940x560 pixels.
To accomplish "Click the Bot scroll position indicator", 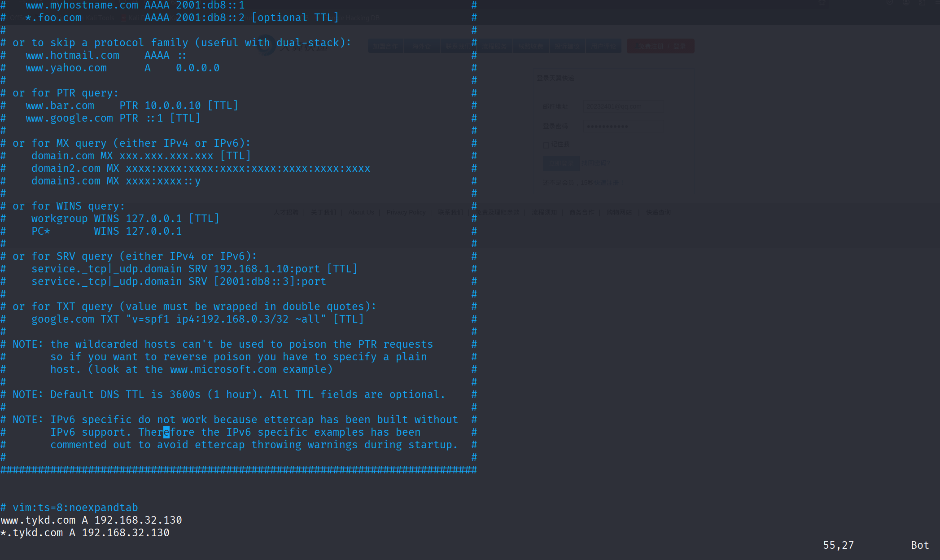I will (x=919, y=545).
